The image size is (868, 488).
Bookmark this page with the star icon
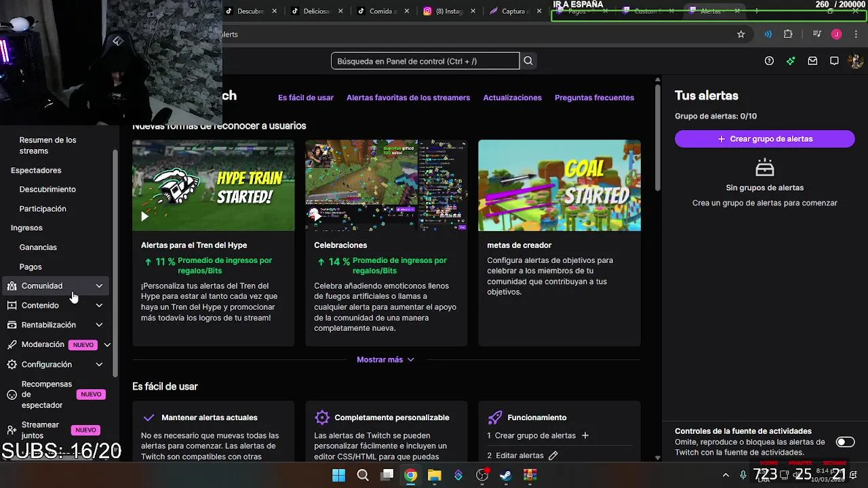coord(741,35)
